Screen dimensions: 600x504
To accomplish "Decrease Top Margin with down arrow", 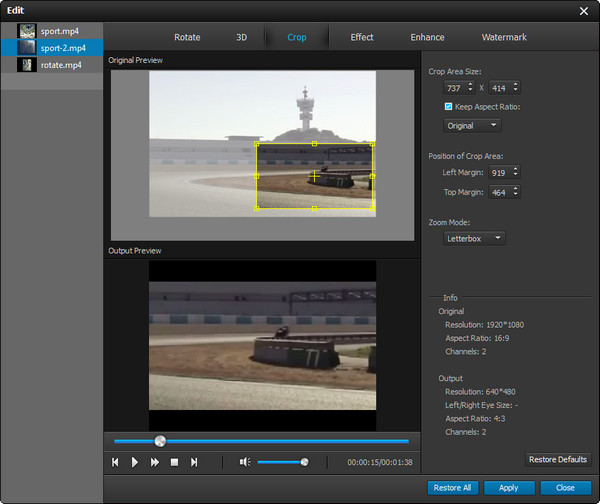I will point(515,195).
